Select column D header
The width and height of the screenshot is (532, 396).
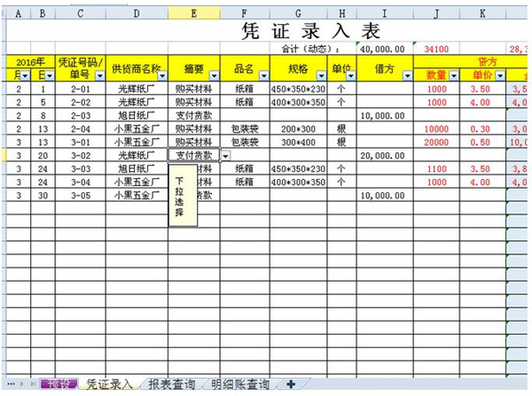click(x=137, y=13)
